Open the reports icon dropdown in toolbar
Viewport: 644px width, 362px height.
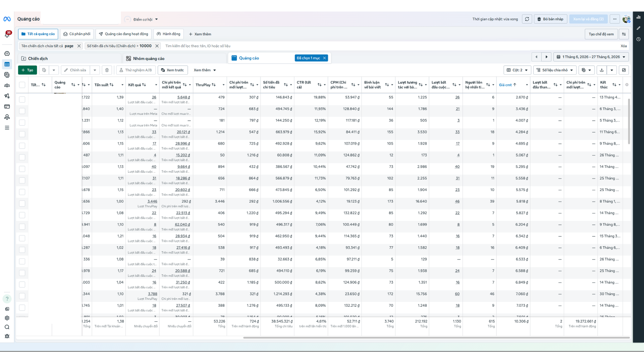point(586,70)
